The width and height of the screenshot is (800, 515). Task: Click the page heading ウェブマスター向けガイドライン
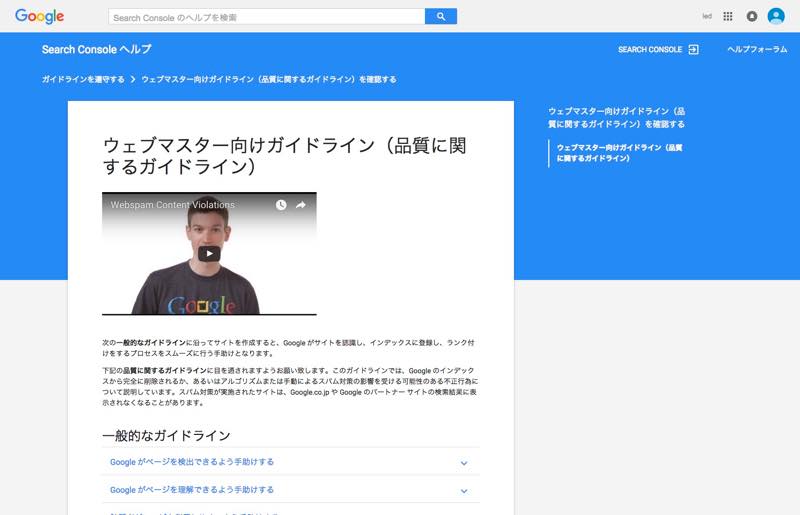click(284, 156)
